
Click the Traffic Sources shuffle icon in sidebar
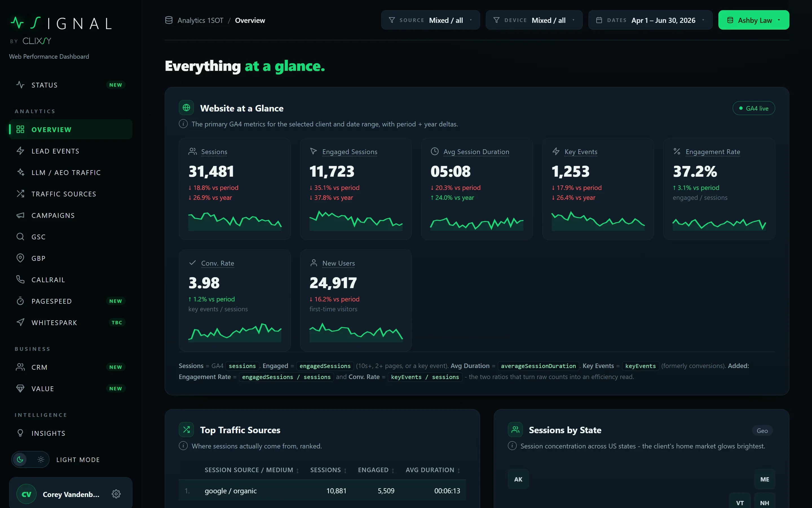20,194
